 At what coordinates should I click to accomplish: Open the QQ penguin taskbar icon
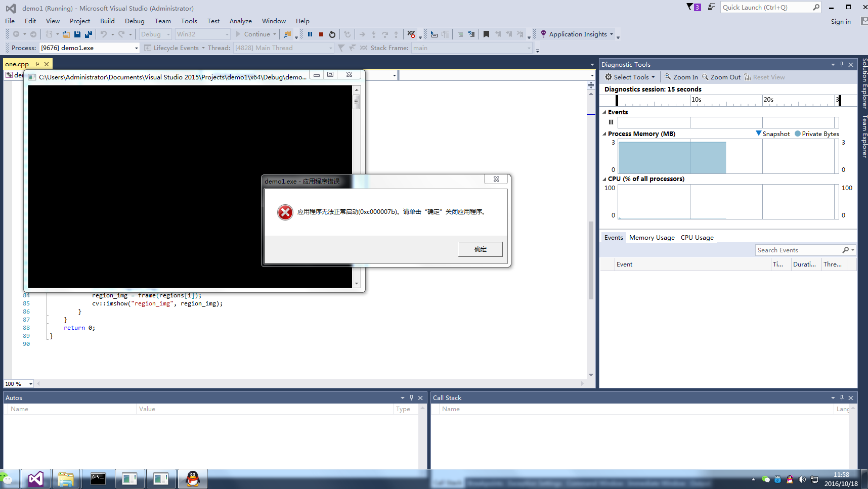click(x=193, y=479)
